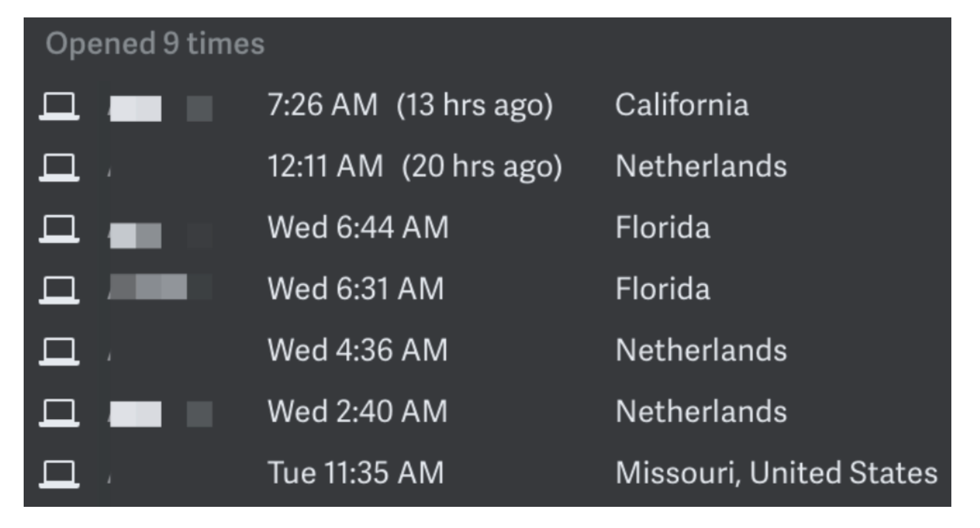The height and width of the screenshot is (528, 980).
Task: Click blurred thumbnail in Wed 6:44 AM row
Action: pyautogui.click(x=161, y=235)
